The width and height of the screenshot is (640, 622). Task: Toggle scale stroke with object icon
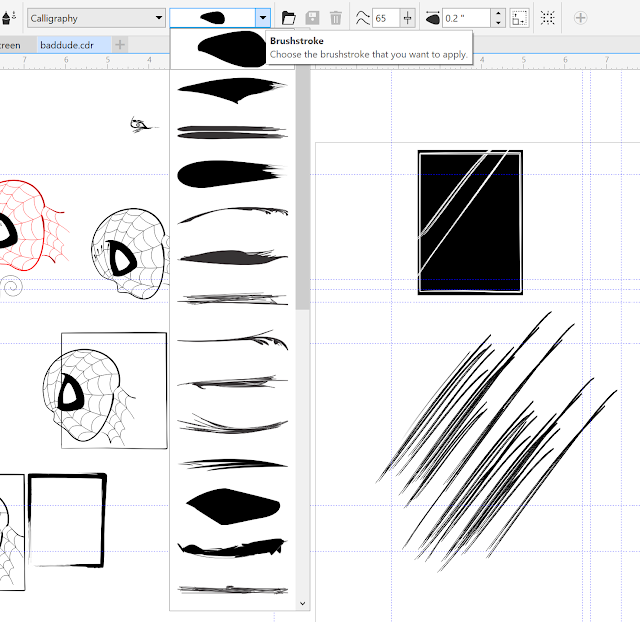pyautogui.click(x=520, y=18)
